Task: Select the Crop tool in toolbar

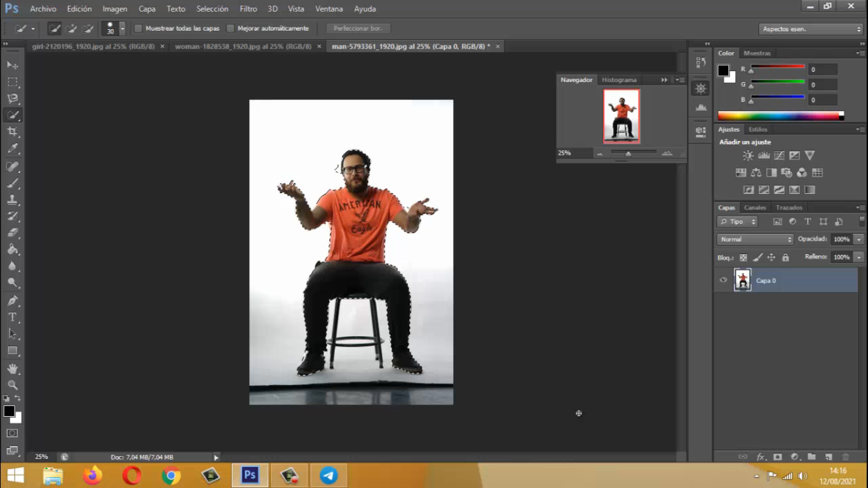Action: [x=12, y=132]
